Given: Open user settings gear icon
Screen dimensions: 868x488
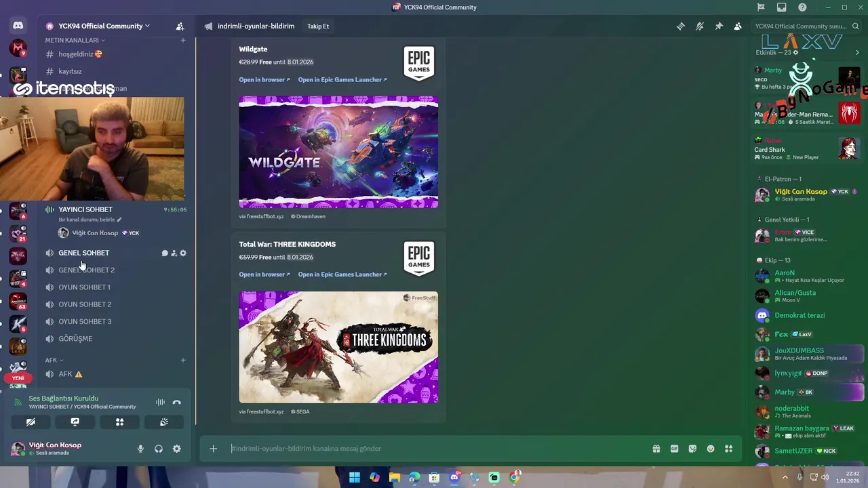Looking at the screenshot, I should pyautogui.click(x=177, y=449).
